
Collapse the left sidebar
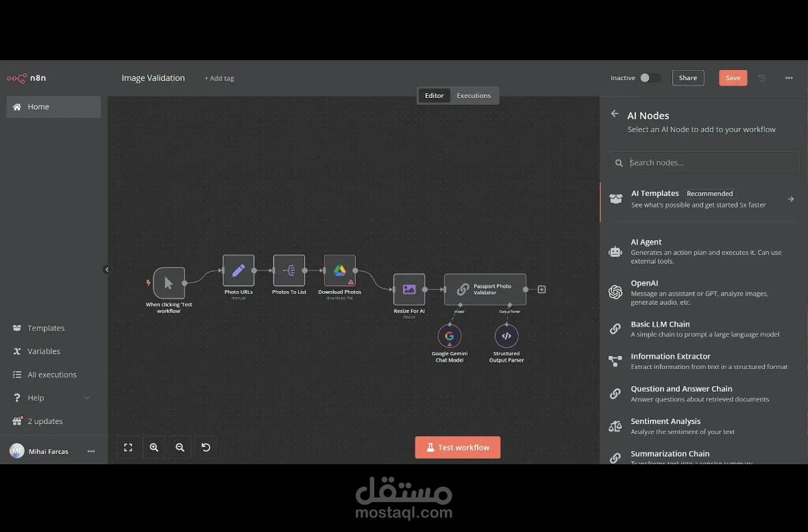pos(107,269)
